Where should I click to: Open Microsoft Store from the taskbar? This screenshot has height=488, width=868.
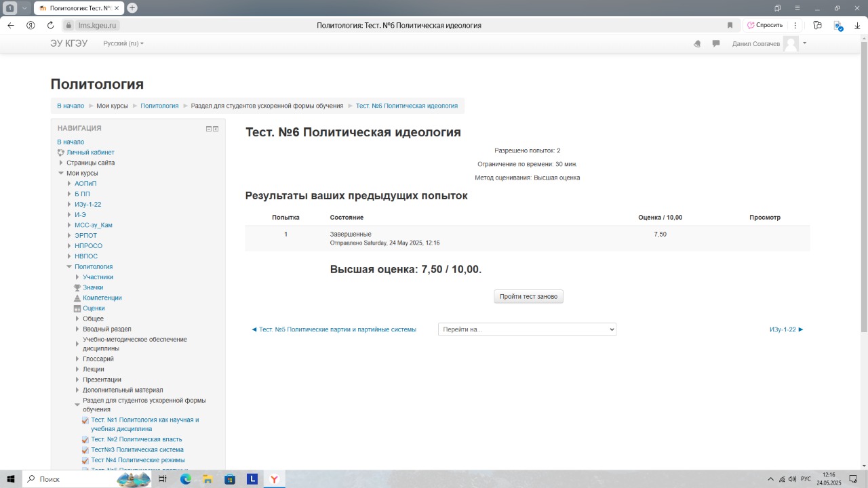pyautogui.click(x=230, y=479)
